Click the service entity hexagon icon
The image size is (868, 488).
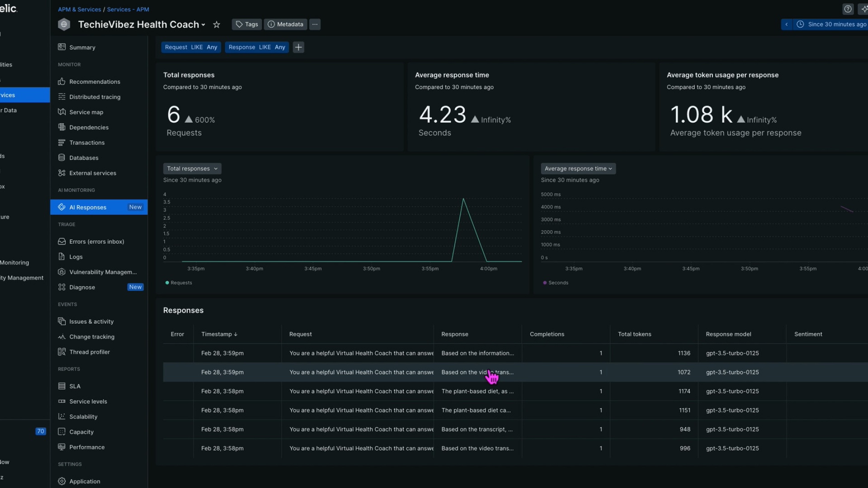coord(64,24)
